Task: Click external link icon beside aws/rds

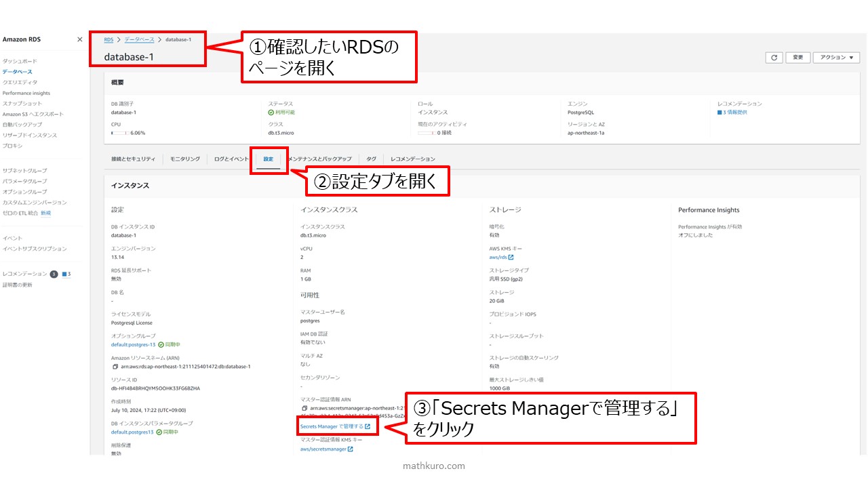Action: (x=511, y=258)
